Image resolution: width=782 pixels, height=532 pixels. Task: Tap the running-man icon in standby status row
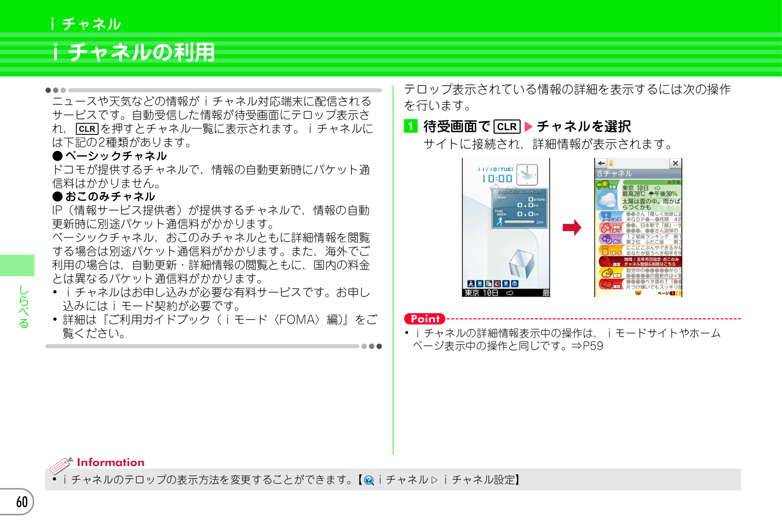click(x=471, y=284)
